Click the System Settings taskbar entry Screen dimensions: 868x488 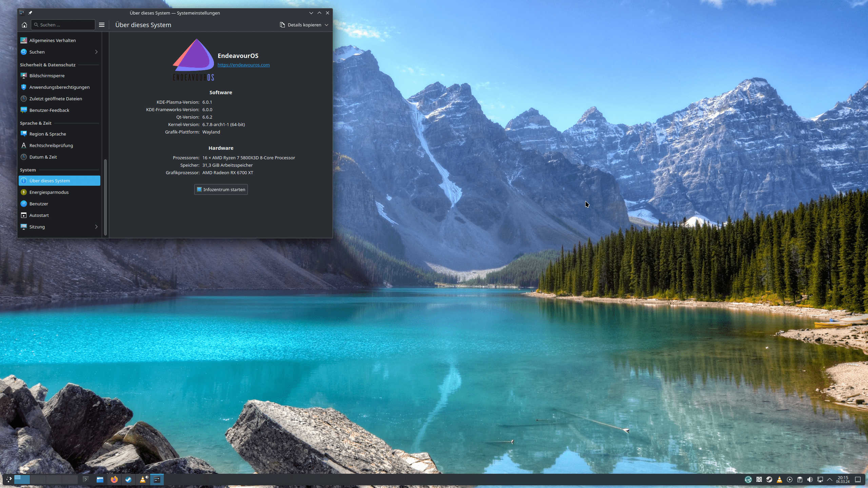tap(157, 479)
